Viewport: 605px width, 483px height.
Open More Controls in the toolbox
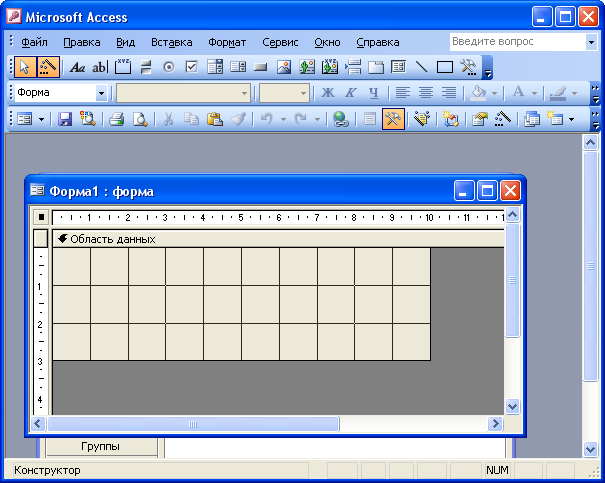click(468, 67)
